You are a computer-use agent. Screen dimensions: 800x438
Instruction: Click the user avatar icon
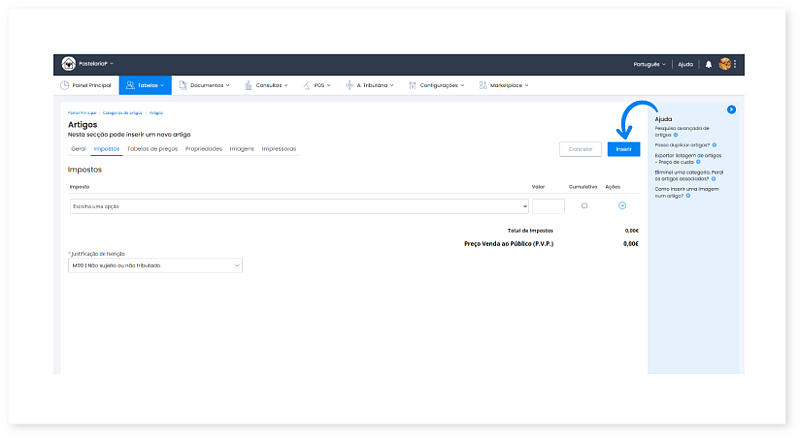point(725,64)
